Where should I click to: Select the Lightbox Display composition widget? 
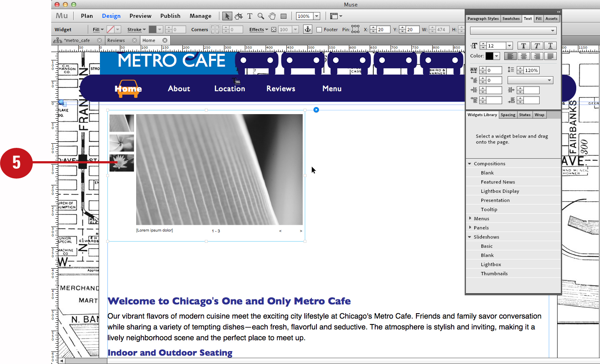point(500,191)
